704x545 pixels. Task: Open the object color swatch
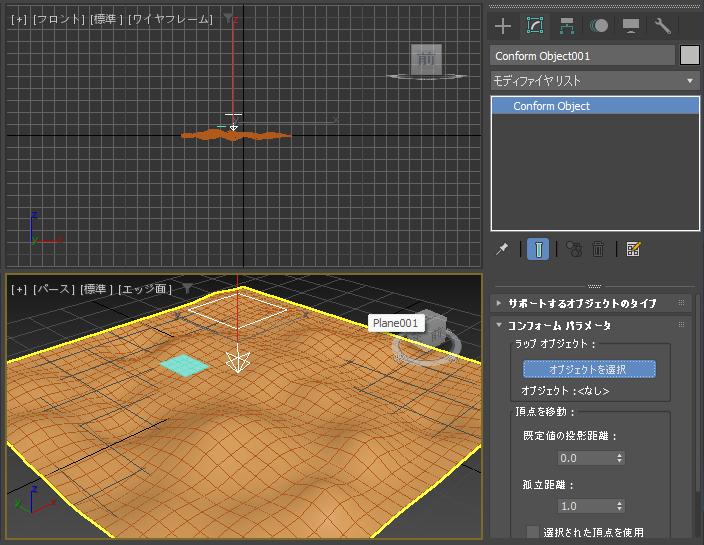[x=690, y=55]
